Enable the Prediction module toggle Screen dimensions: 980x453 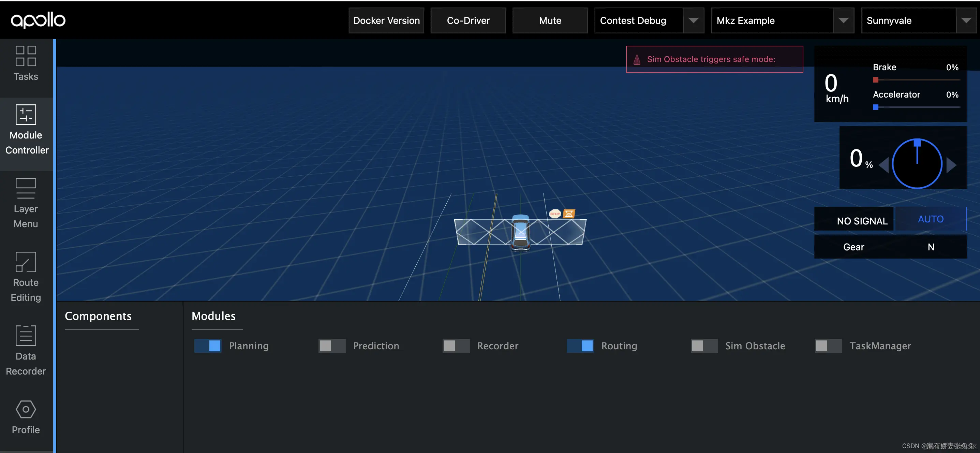click(332, 346)
